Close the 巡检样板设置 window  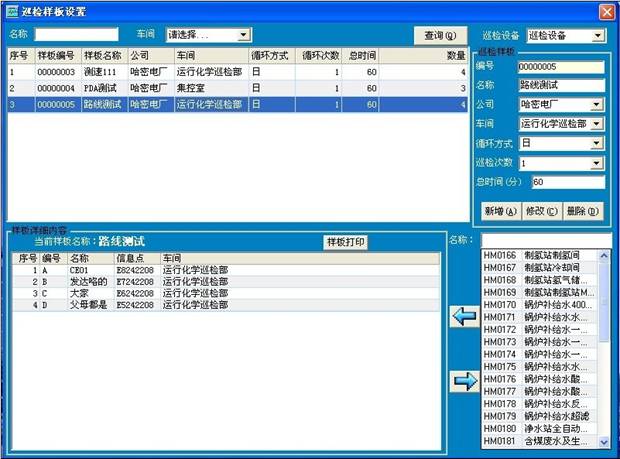[606, 11]
